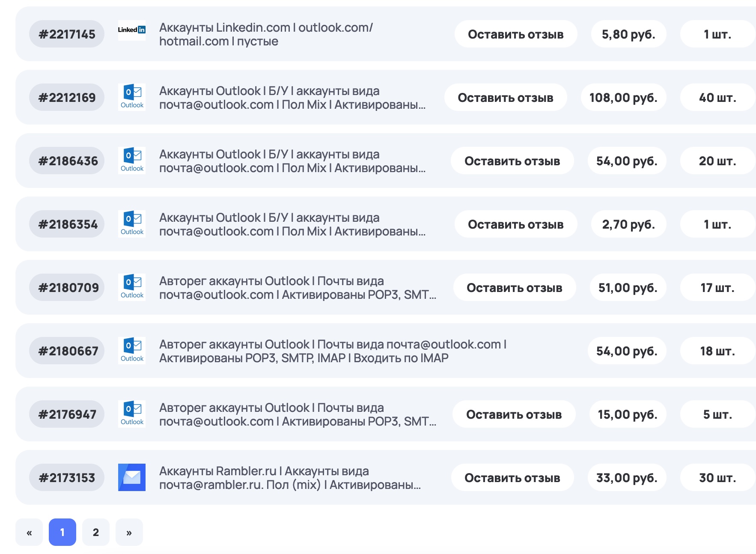Leave a review for order #2186354
This screenshot has width=756, height=554.
click(x=516, y=224)
